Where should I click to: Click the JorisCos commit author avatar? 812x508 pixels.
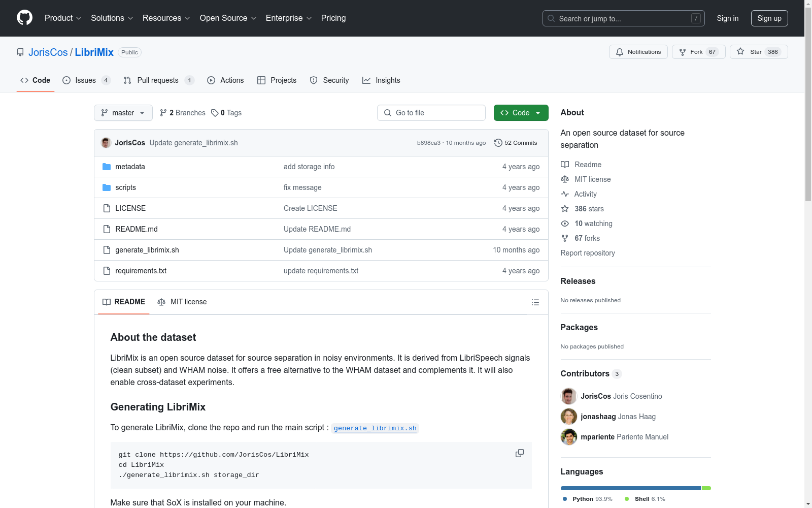click(106, 143)
